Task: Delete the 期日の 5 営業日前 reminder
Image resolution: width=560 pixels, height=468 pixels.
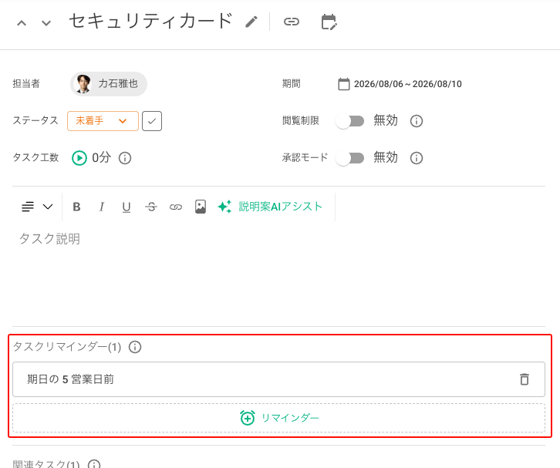Action: coord(524,379)
